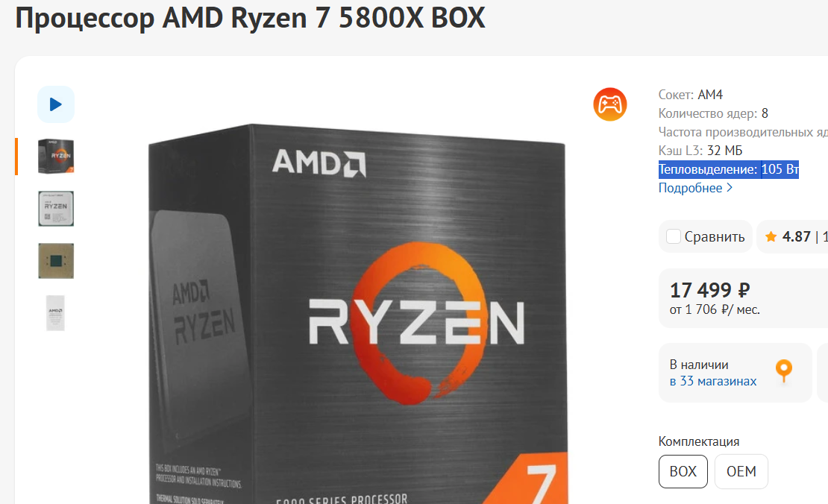
Task: Select the white AMD sticker thumbnail
Action: pos(55,313)
